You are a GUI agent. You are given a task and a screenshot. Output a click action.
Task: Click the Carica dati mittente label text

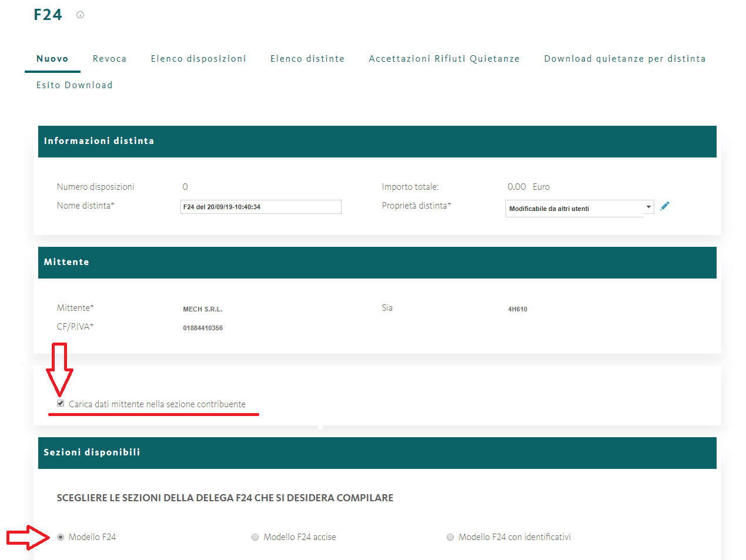pos(157,404)
